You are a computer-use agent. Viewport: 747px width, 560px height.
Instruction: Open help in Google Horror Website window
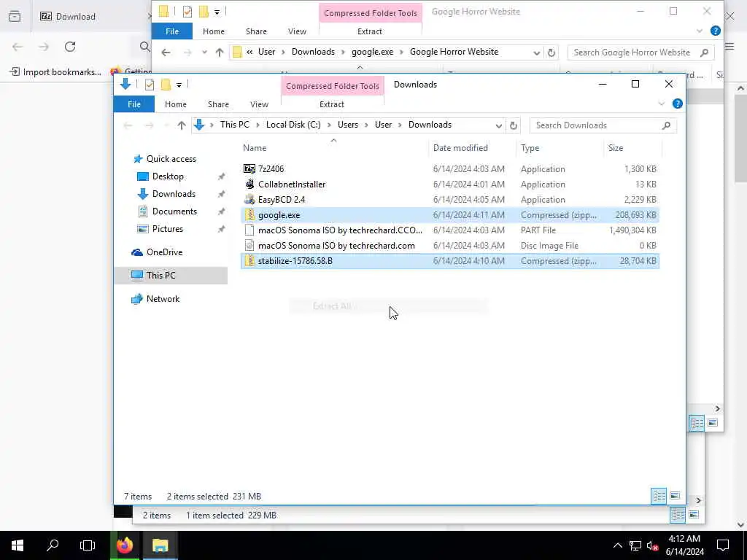[x=715, y=31]
